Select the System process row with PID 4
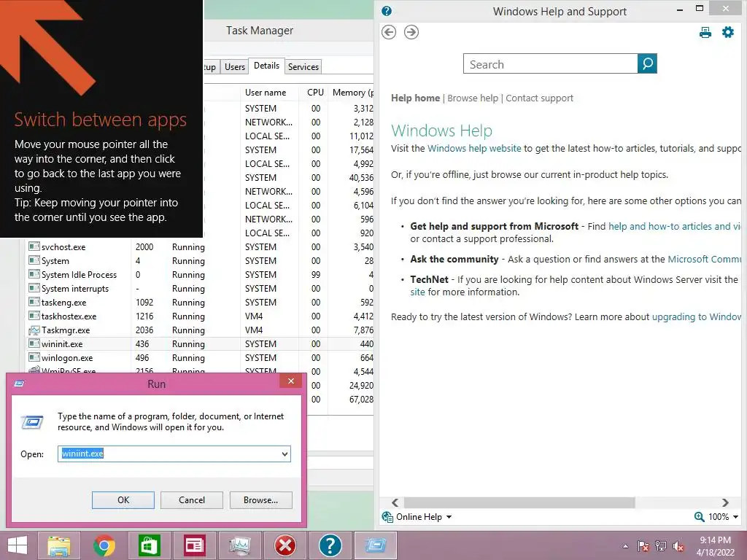Image resolution: width=747 pixels, height=560 pixels. coord(200,261)
